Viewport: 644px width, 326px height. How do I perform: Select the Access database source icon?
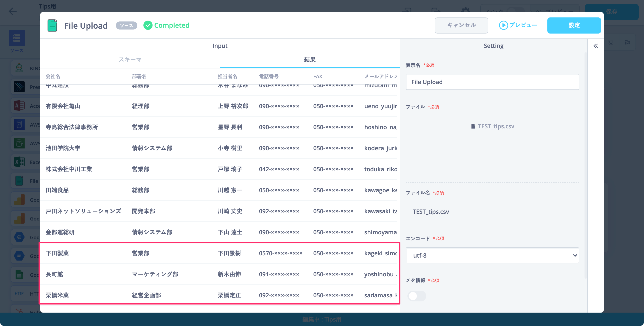point(19,106)
